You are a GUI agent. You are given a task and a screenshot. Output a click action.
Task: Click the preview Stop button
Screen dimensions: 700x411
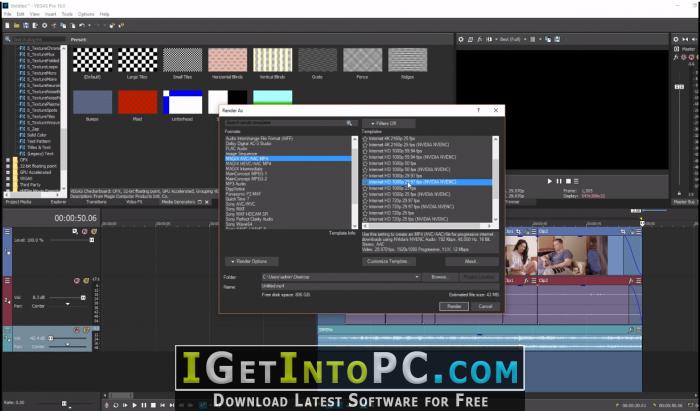pos(568,181)
